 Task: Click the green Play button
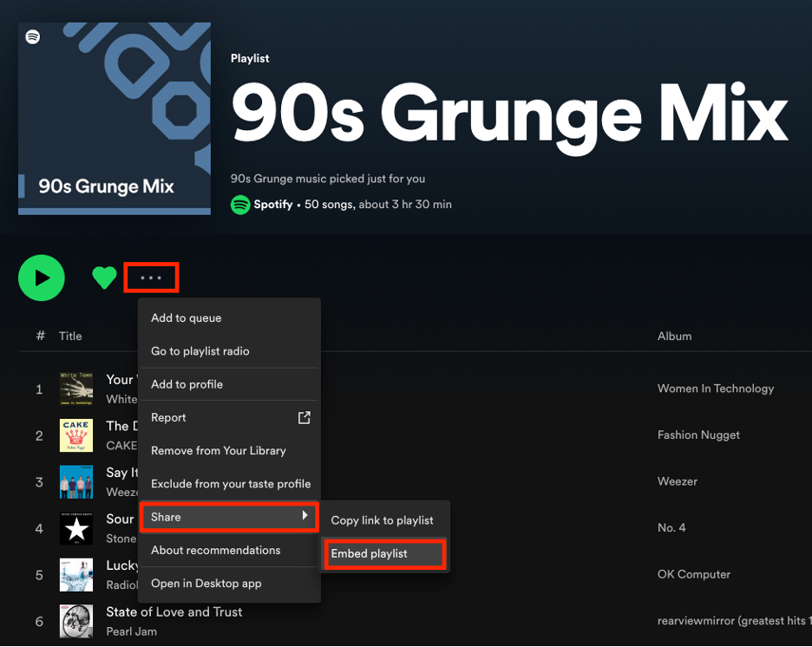pos(42,278)
